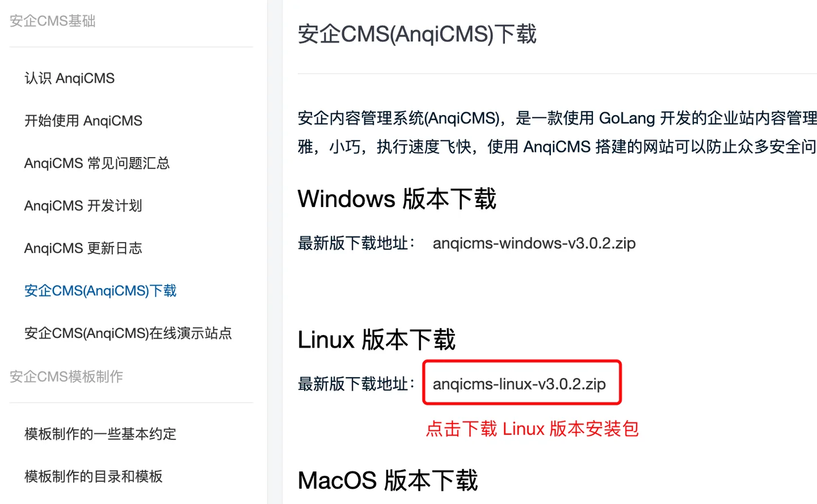The image size is (817, 504).
Task: Open AnqiCMS 更新日志 sidebar entry
Action: coord(83,248)
